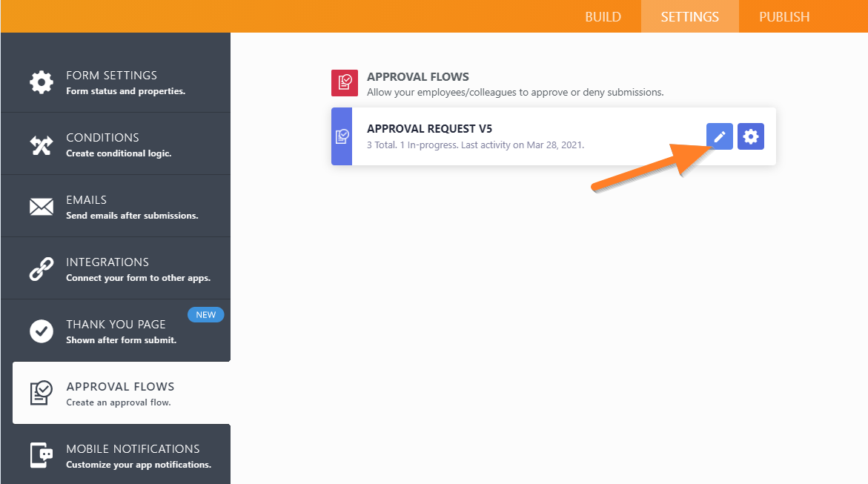Switch to the BUILD tab
Image resolution: width=868 pixels, height=484 pixels.
click(603, 16)
